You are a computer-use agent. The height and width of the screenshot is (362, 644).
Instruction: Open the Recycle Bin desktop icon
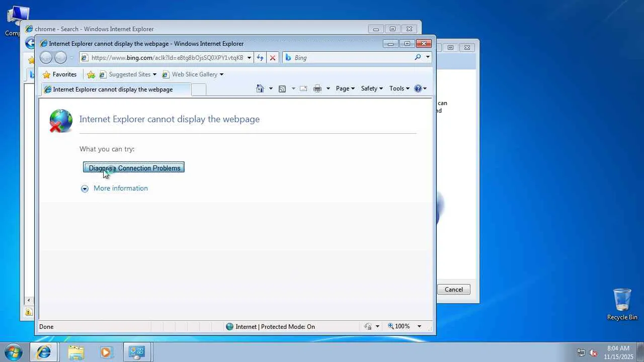[x=622, y=304]
